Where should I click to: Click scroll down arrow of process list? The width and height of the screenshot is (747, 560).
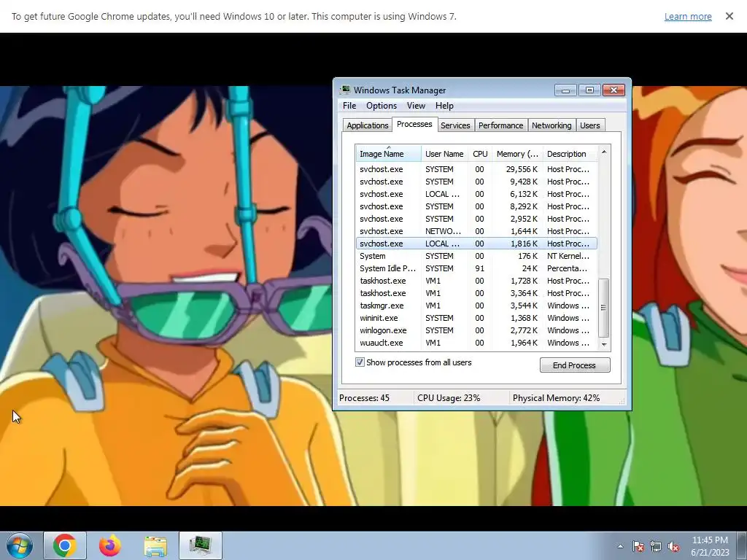click(604, 344)
